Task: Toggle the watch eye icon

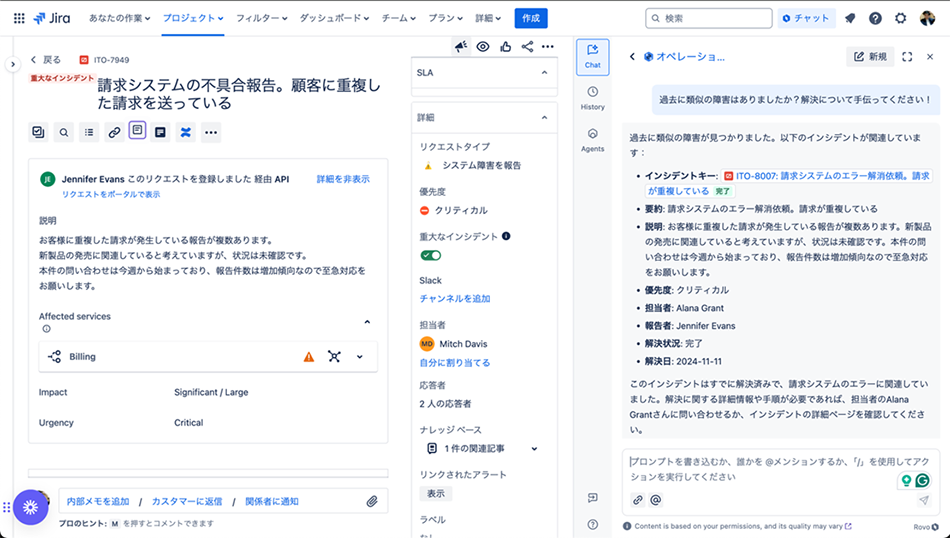Action: click(483, 47)
